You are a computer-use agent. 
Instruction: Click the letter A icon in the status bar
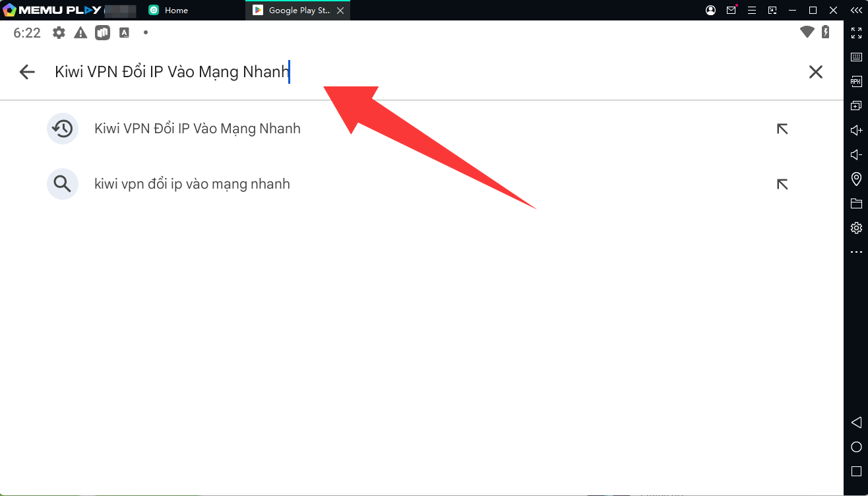pos(124,32)
